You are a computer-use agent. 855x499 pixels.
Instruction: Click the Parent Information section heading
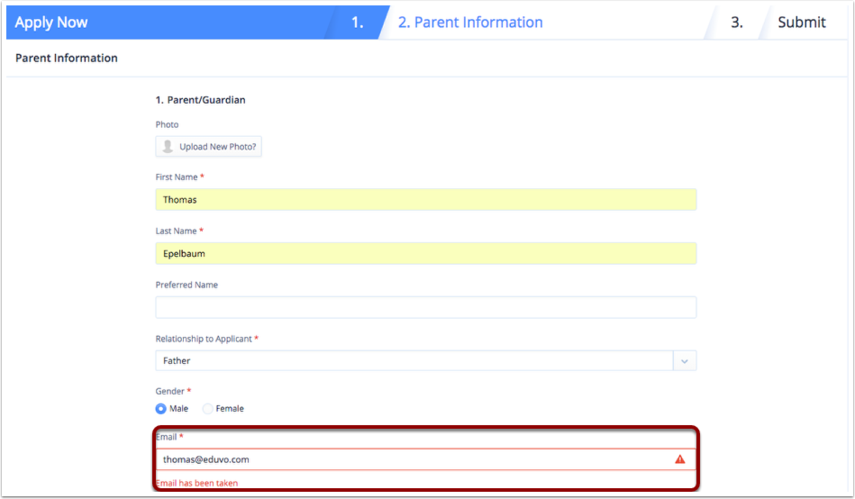[x=66, y=58]
